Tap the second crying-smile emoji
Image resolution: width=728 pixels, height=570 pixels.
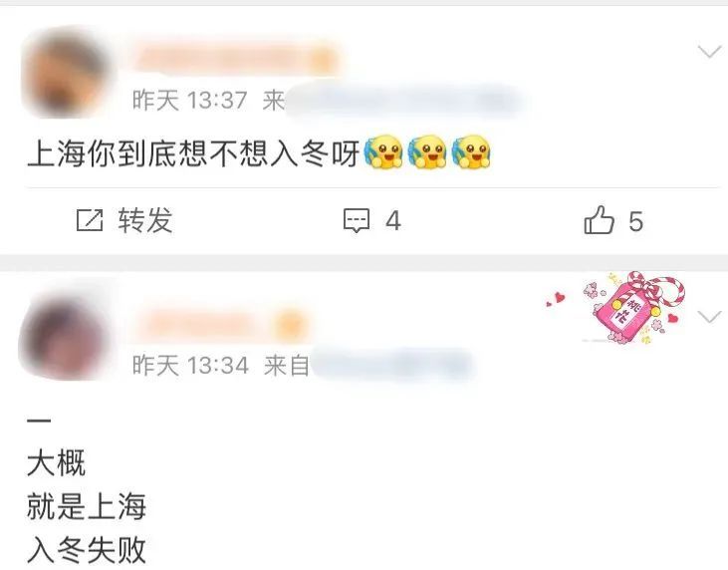tap(427, 151)
